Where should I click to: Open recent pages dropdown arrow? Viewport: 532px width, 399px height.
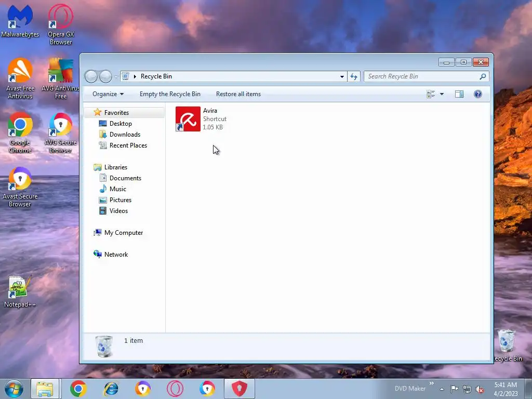[x=116, y=77]
